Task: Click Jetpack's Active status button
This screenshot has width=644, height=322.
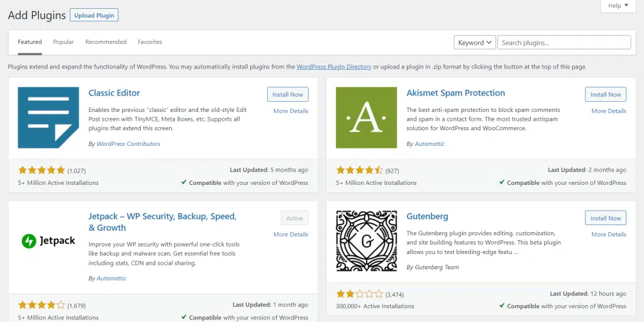Action: click(x=294, y=218)
